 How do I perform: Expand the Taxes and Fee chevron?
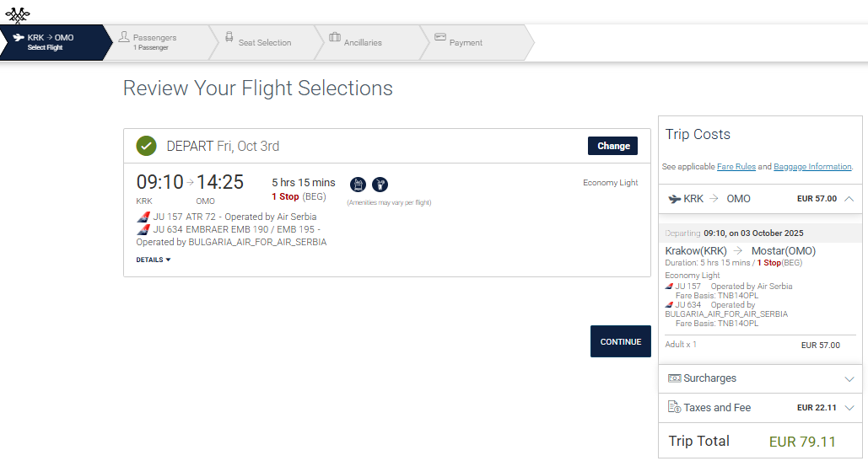point(849,408)
